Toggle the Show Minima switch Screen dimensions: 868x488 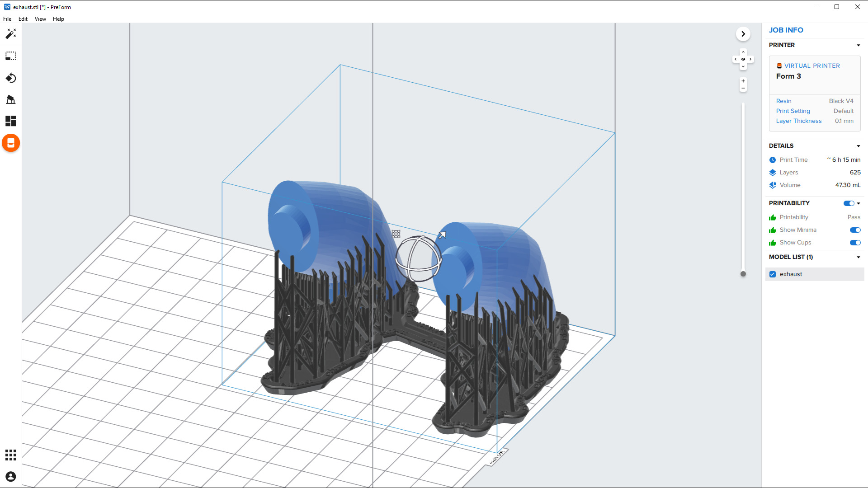(x=855, y=230)
